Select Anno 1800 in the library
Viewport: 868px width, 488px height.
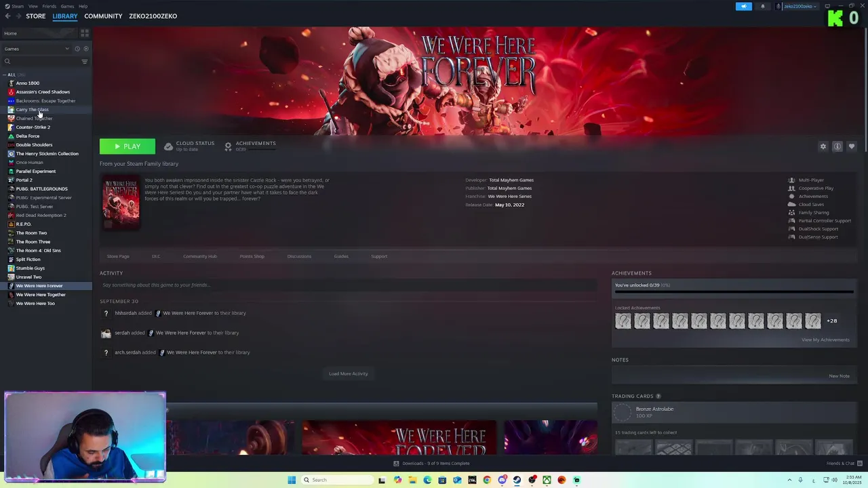(x=28, y=83)
